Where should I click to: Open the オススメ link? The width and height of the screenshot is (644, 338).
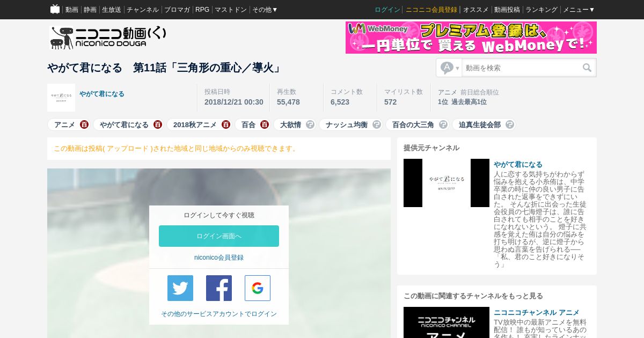coord(476,10)
